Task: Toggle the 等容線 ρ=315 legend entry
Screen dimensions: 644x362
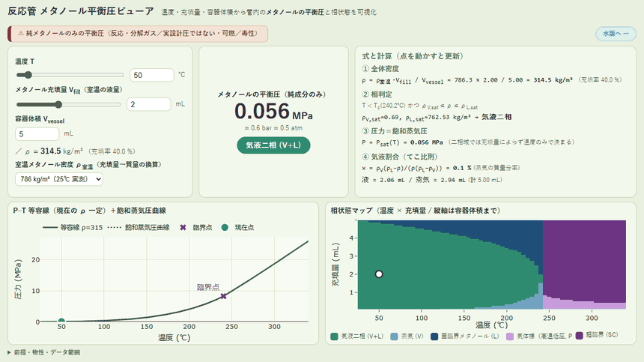Action: (x=73, y=227)
